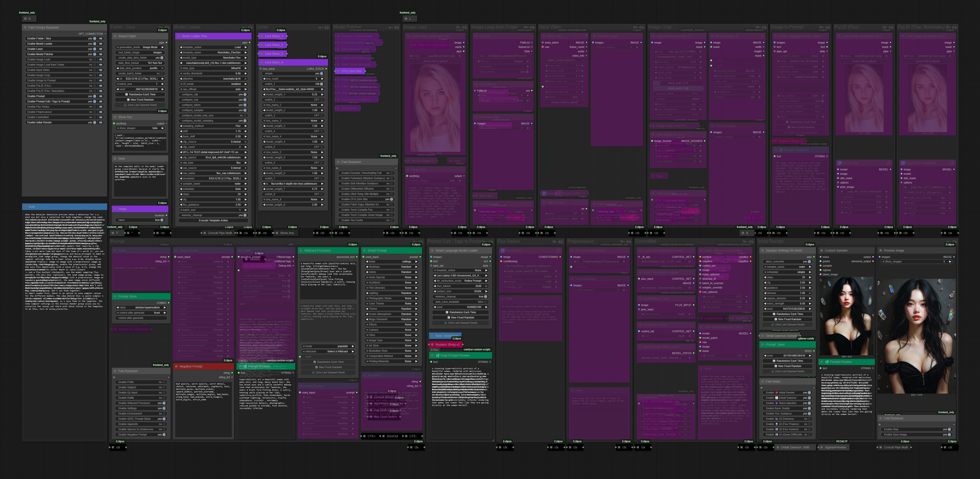Screen dimensions: 980x479
Task: Collapse the Smart Folder node
Action: 115,36
